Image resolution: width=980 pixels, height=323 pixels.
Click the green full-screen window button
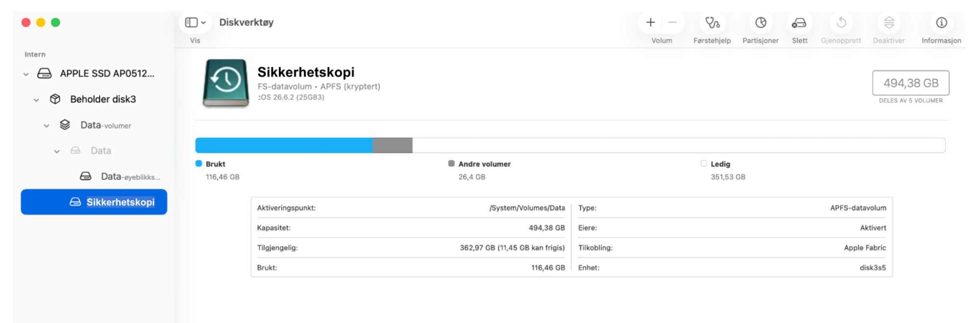click(x=55, y=23)
